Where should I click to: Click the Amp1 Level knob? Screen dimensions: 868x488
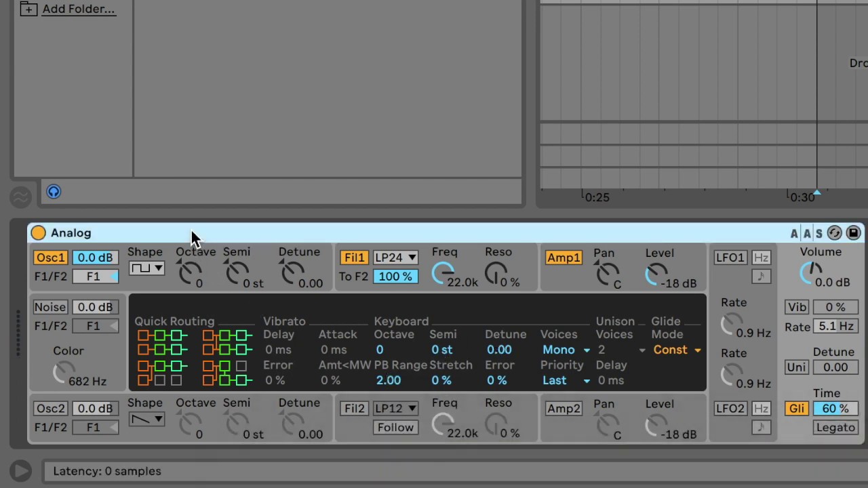[x=657, y=274]
